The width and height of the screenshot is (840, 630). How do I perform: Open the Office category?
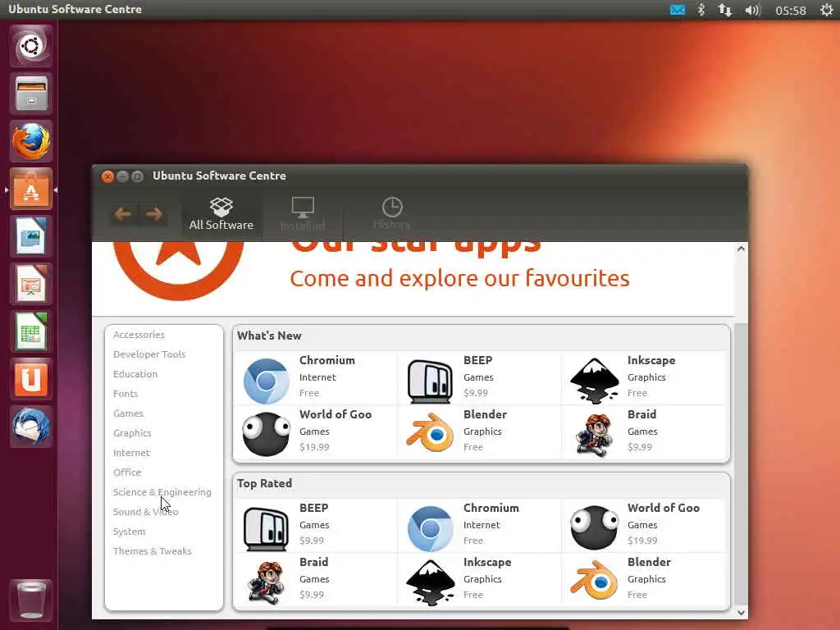point(127,472)
